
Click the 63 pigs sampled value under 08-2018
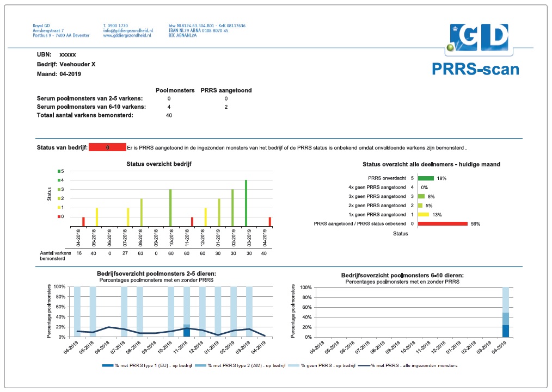(140, 253)
